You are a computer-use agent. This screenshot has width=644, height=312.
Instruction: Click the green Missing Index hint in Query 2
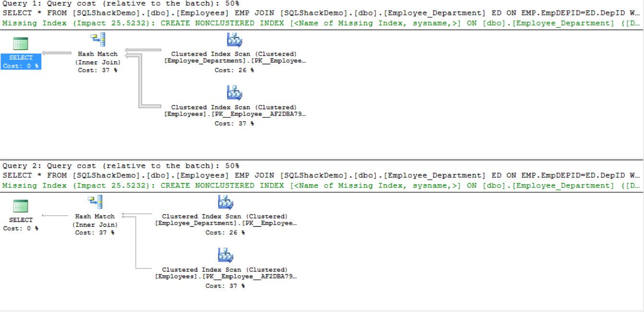[322, 185]
